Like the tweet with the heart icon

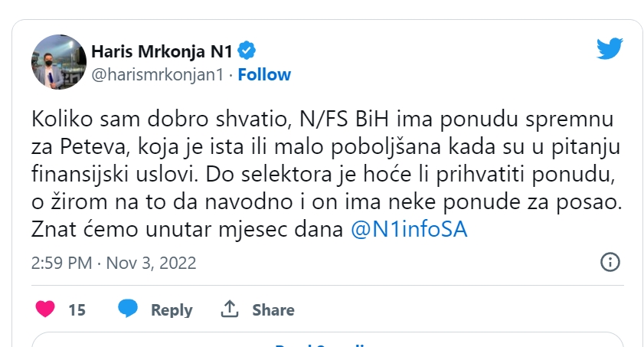click(x=46, y=309)
